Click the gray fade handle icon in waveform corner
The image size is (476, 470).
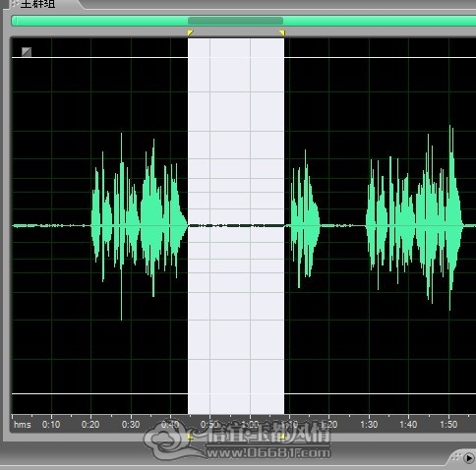pyautogui.click(x=27, y=52)
